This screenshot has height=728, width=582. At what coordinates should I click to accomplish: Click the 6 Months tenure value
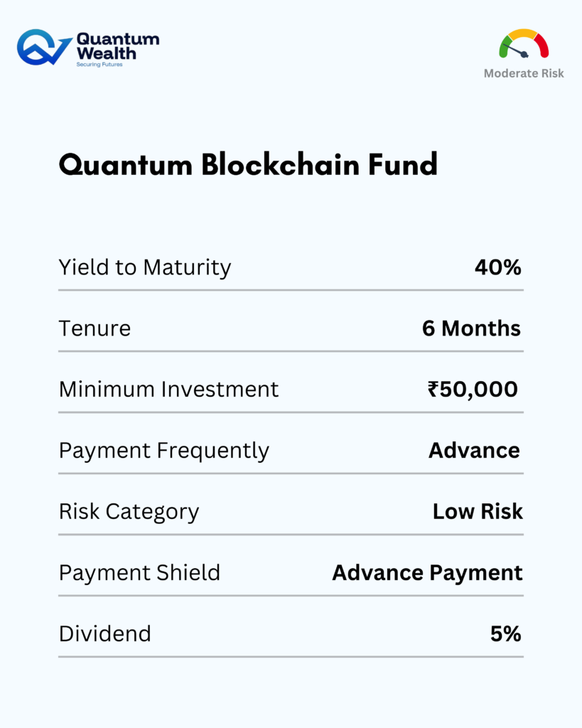point(471,328)
